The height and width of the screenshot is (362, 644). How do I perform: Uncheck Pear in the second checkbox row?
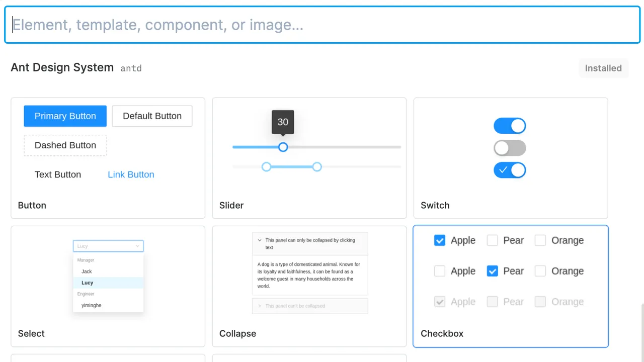[493, 271]
